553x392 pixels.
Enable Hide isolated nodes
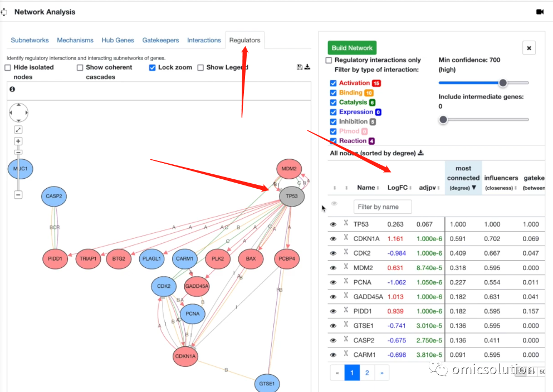tap(8, 68)
